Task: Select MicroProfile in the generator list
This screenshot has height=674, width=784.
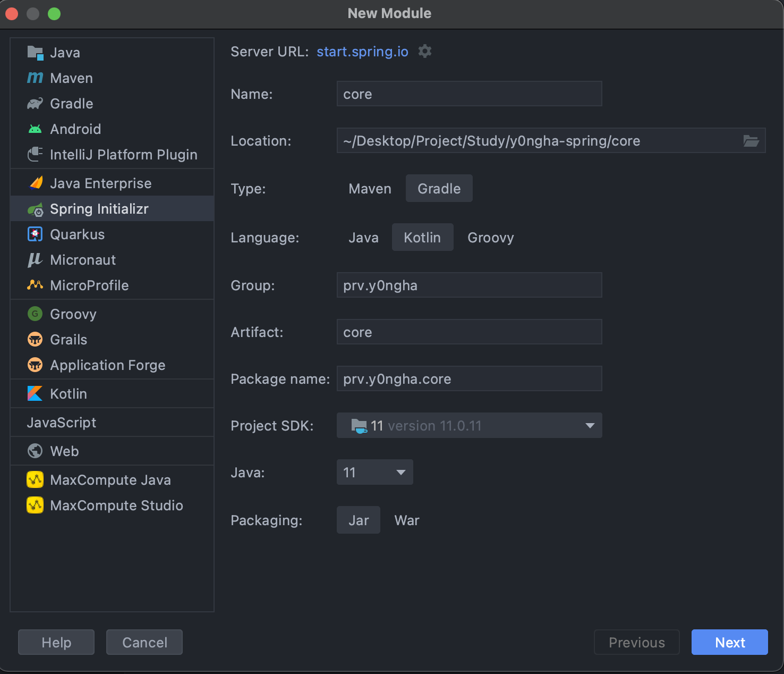Action: 112,285
